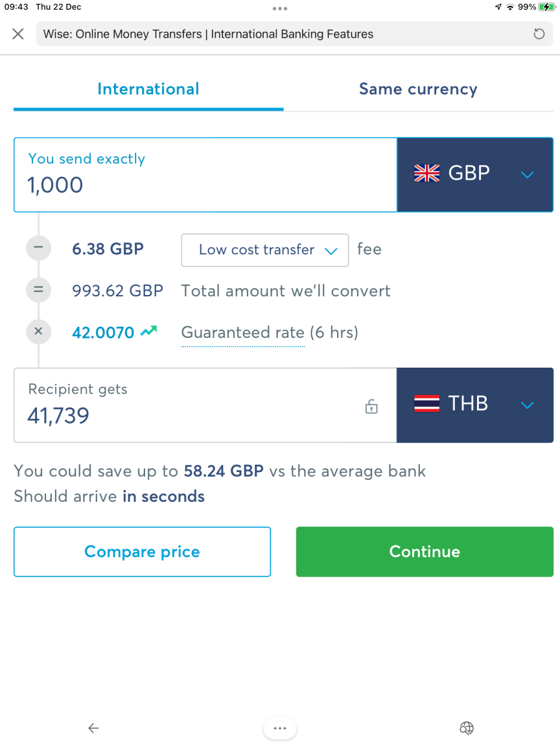The height and width of the screenshot is (747, 560).
Task: Click the green rate trend arrow
Action: (148, 331)
